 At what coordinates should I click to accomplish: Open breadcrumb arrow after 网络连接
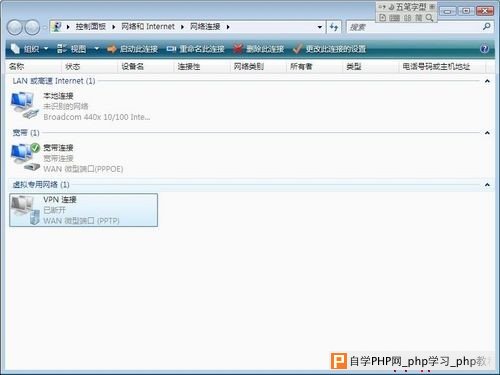228,27
